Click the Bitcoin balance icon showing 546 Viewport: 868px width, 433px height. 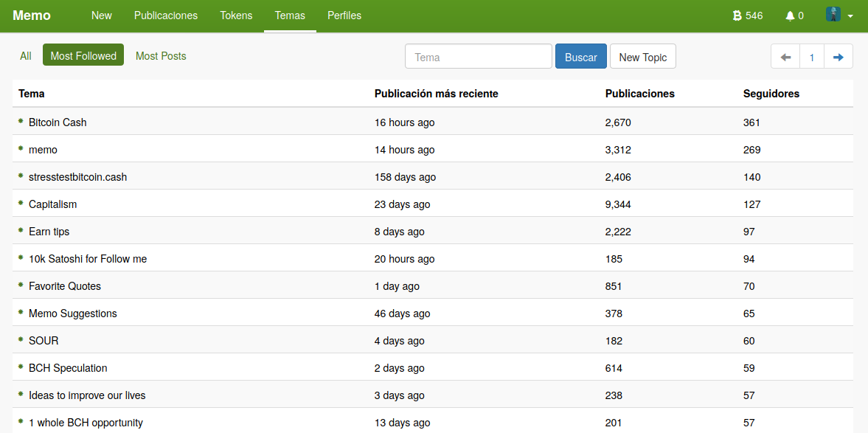pyautogui.click(x=737, y=15)
